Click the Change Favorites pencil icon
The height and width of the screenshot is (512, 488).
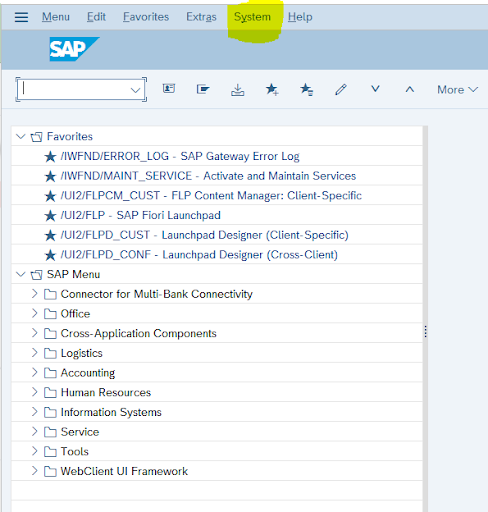pos(341,89)
